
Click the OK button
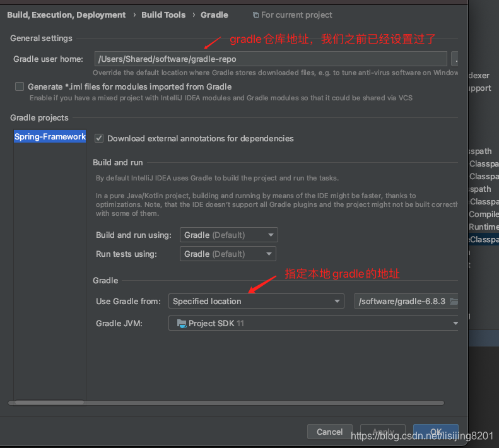(436, 432)
